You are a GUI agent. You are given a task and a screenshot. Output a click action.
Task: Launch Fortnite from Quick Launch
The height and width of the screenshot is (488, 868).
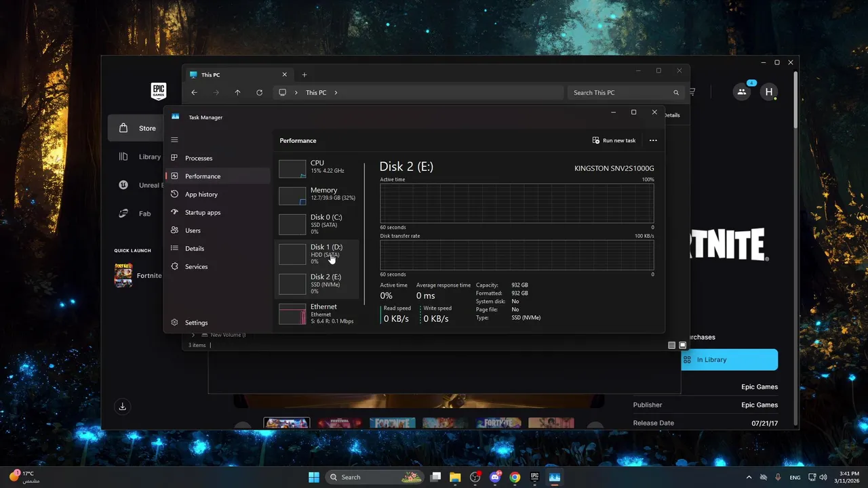pos(138,276)
